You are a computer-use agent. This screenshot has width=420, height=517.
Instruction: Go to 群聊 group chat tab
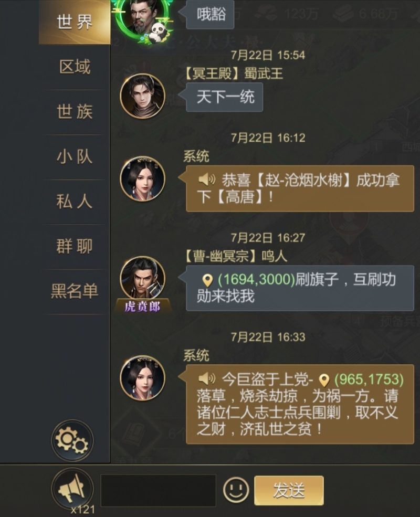[75, 246]
